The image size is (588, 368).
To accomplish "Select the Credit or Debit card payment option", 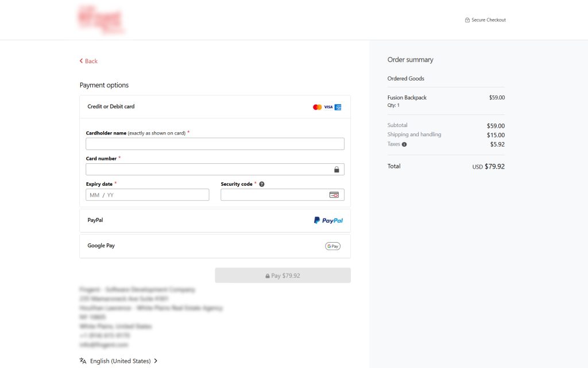I will click(215, 106).
